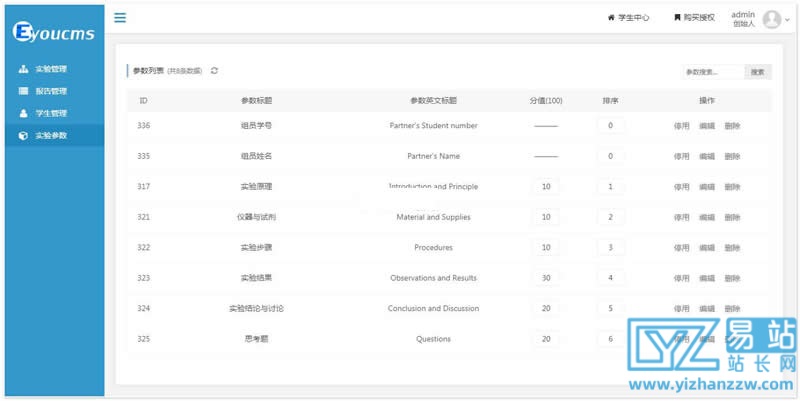The image size is (800, 401).
Task: Click score field of 思考题 row
Action: [546, 339]
